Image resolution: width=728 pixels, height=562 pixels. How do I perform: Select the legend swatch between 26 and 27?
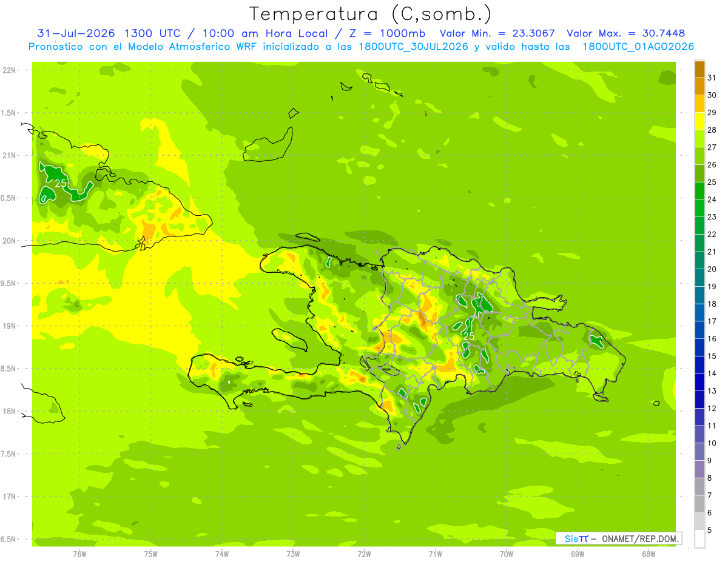[699, 156]
